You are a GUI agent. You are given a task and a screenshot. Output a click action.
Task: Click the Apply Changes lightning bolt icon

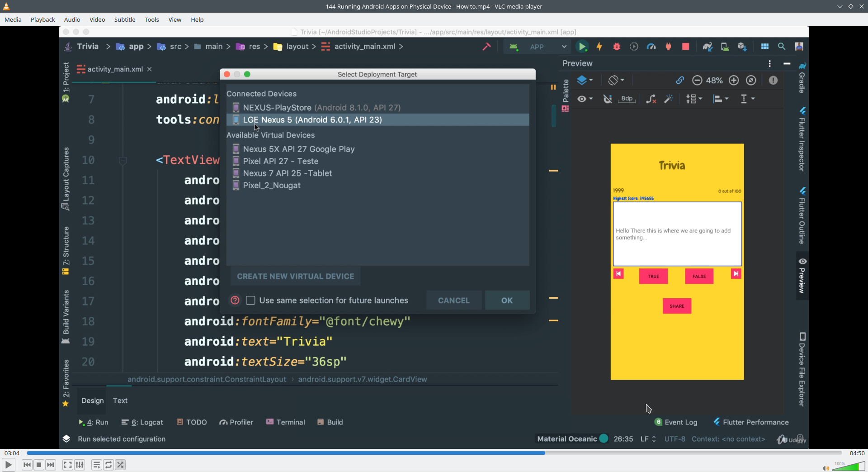[599, 47]
